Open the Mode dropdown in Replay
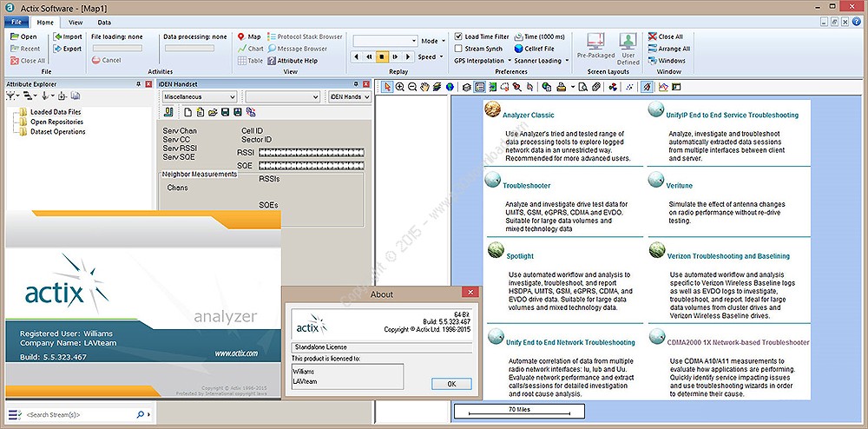The image size is (868, 429). (x=433, y=41)
